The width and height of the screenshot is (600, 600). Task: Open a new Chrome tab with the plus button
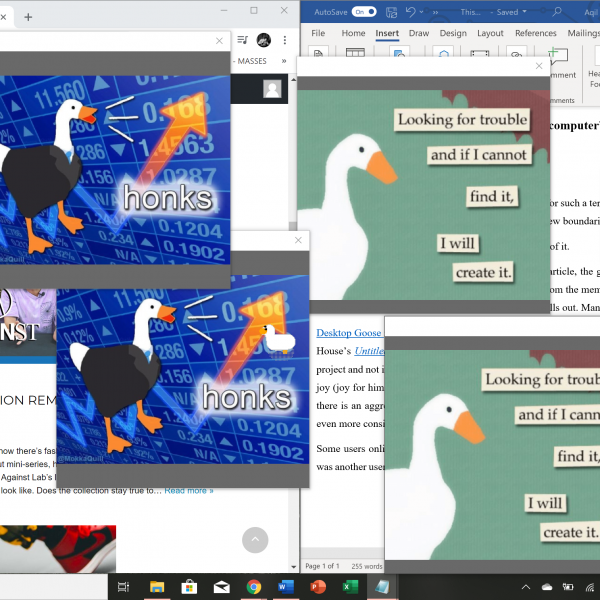tap(28, 17)
